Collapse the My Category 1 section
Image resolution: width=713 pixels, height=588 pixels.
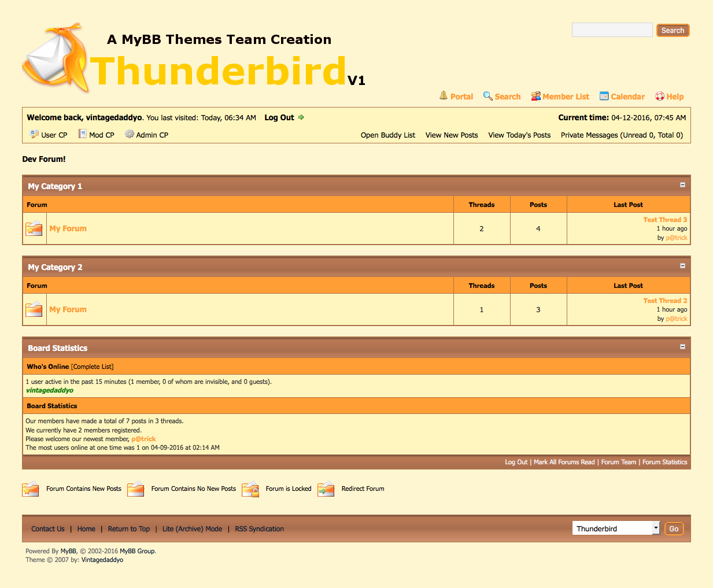(682, 185)
